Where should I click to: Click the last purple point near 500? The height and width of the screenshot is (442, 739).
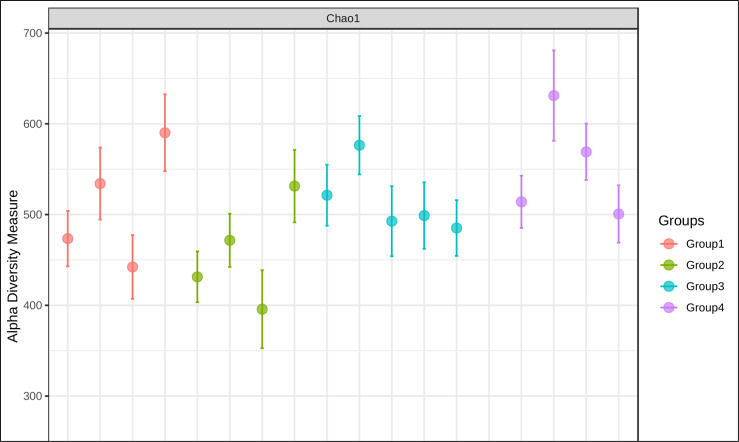[x=618, y=214]
